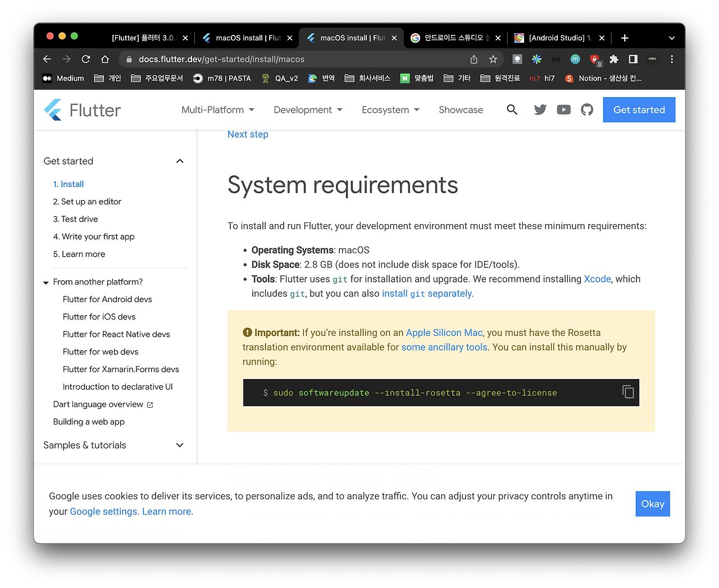Click the share icon in the address bar
Viewport: 719px width, 588px height.
[474, 59]
